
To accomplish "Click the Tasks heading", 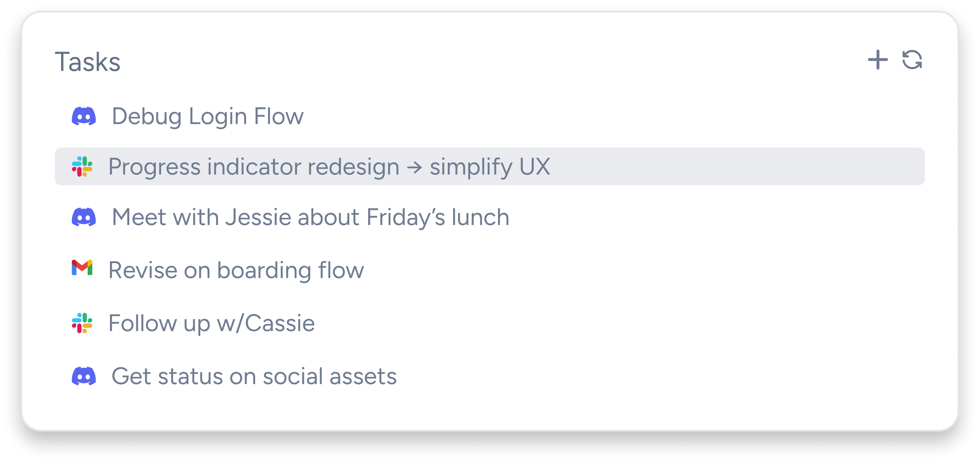I will click(x=87, y=62).
